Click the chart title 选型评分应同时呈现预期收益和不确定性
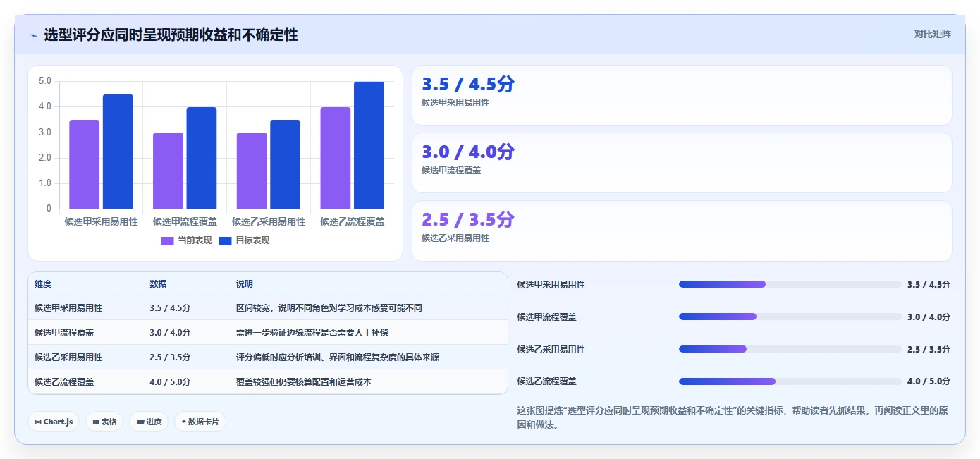Image resolution: width=980 pixels, height=459 pixels. 171,35
